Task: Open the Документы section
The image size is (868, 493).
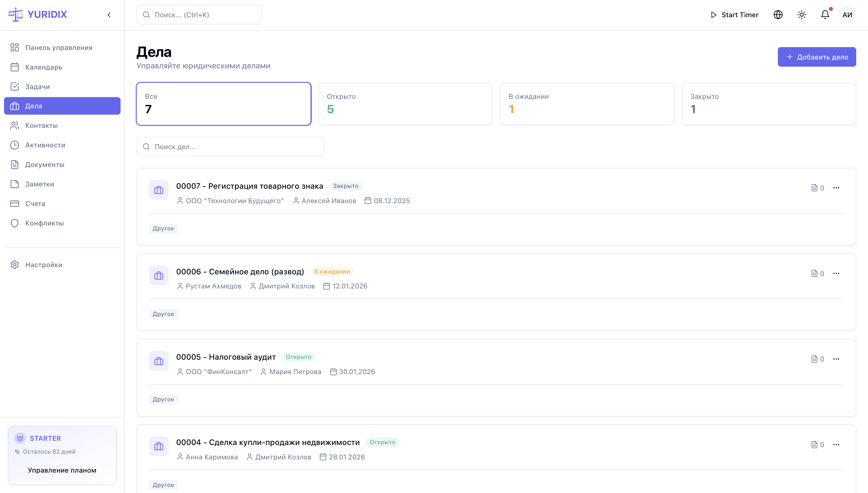Action: [x=45, y=165]
